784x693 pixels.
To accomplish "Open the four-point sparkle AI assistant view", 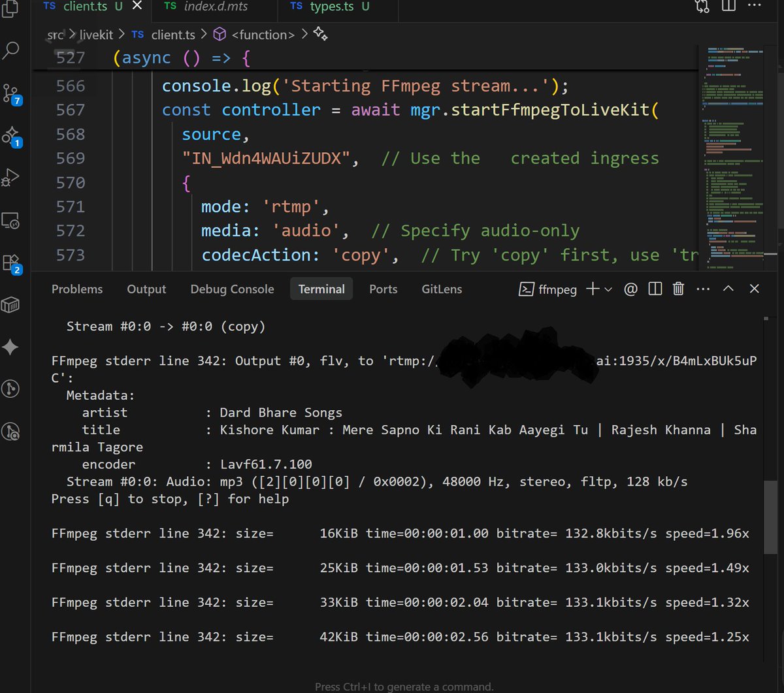I will pyautogui.click(x=10, y=347).
